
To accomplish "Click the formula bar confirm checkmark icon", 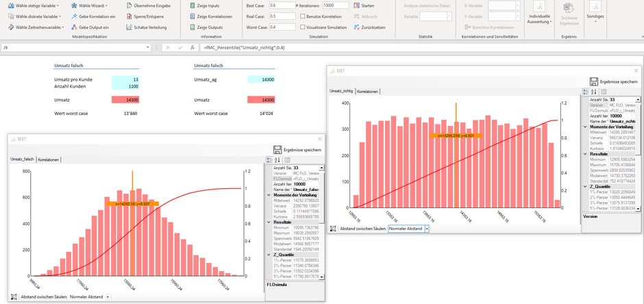I will 180,48.
